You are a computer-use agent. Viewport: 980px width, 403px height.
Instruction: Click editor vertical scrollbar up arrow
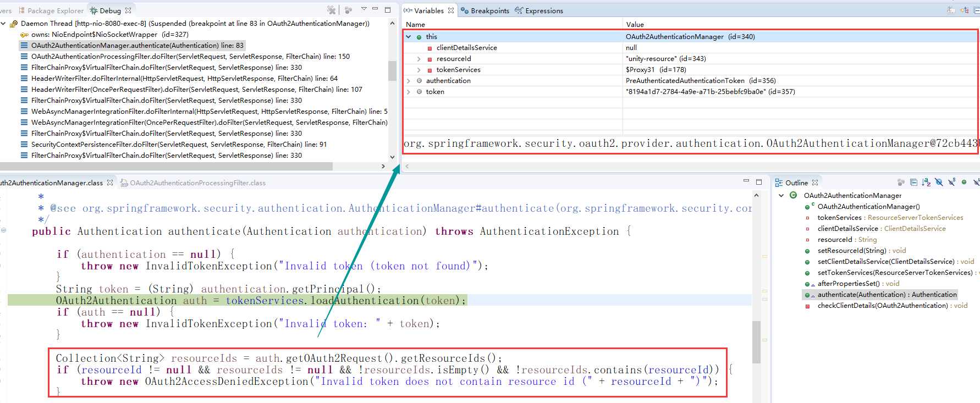756,196
